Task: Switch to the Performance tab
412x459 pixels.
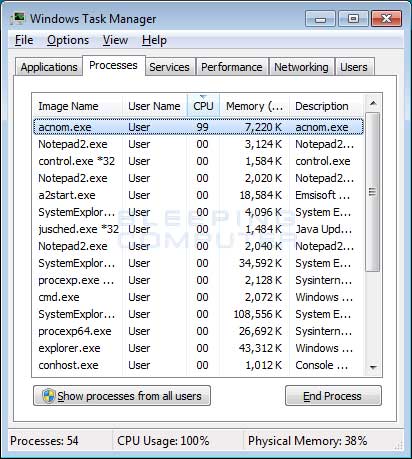Action: click(232, 67)
